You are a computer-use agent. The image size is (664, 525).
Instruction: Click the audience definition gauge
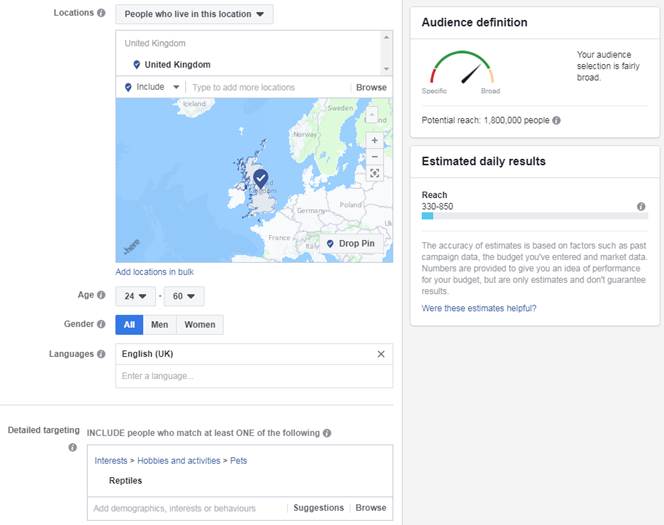(x=462, y=68)
